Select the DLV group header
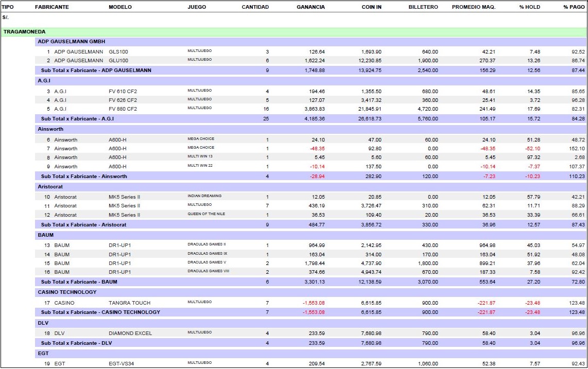The width and height of the screenshot is (588, 369). (310, 323)
